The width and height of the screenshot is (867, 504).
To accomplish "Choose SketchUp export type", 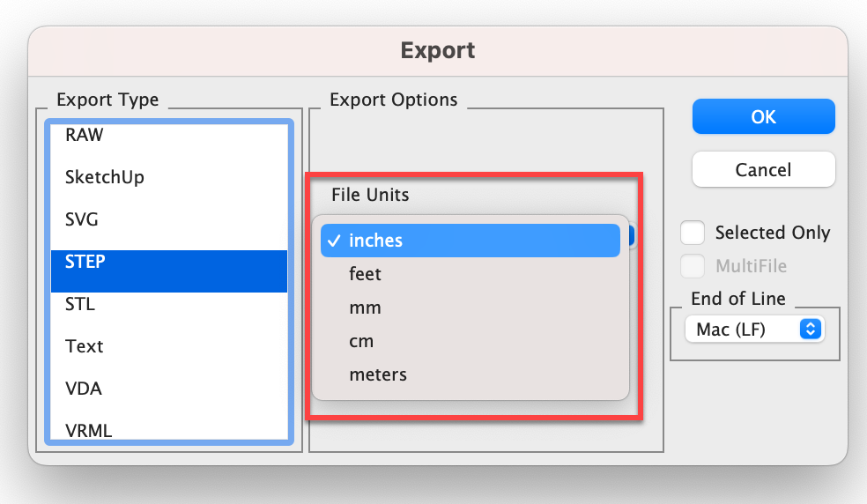I will [x=168, y=177].
